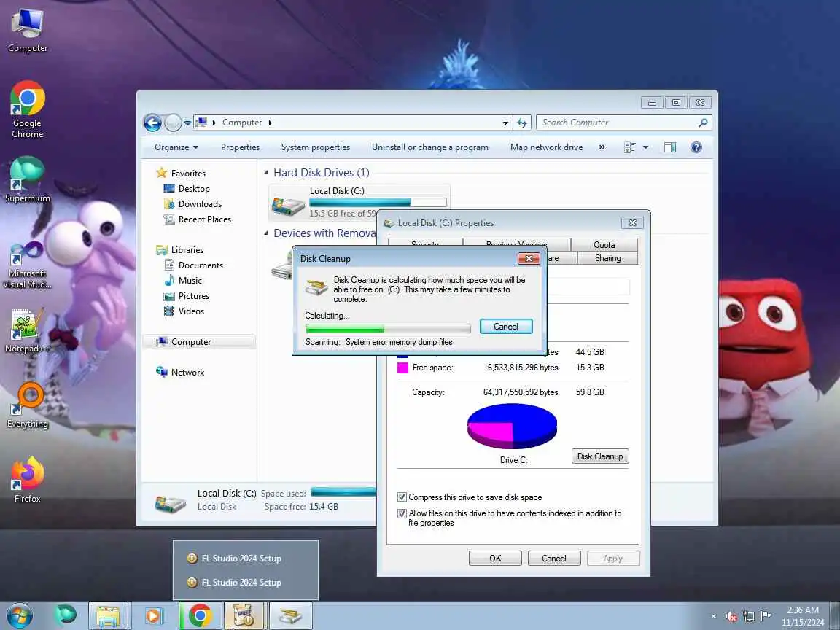Select Documents under Libraries
Image resolution: width=840 pixels, height=630 pixels.
coord(201,265)
